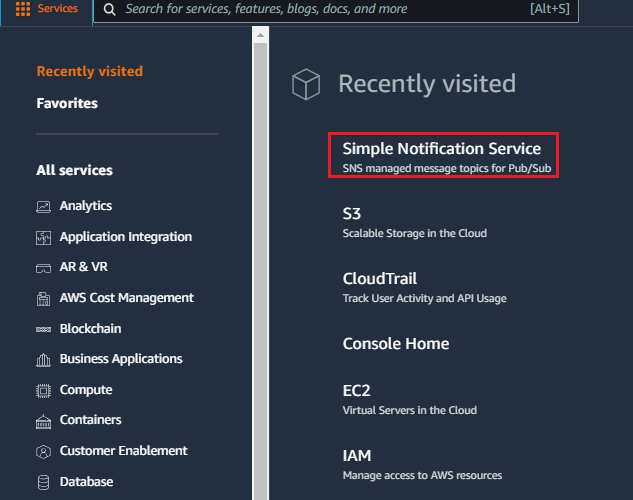This screenshot has height=500, width=633.
Task: Click the search magnifier icon
Action: 109,9
